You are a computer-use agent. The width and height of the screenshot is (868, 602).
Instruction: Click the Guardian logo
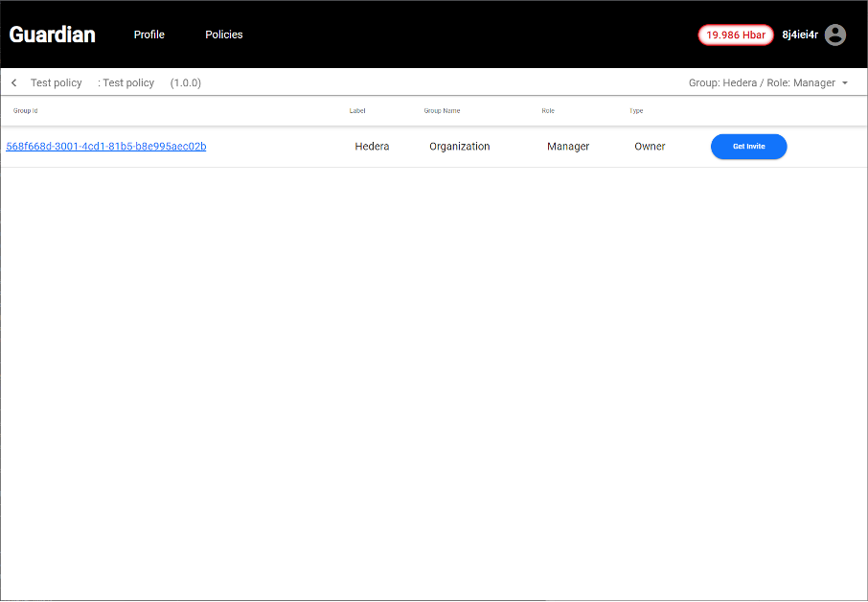click(x=53, y=35)
